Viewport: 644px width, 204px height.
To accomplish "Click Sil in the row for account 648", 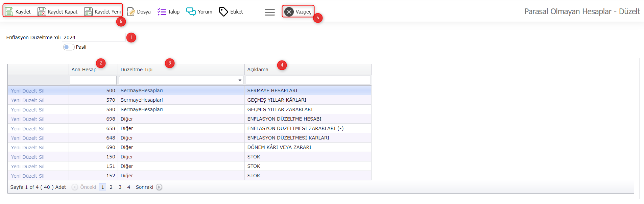I will [x=42, y=138].
